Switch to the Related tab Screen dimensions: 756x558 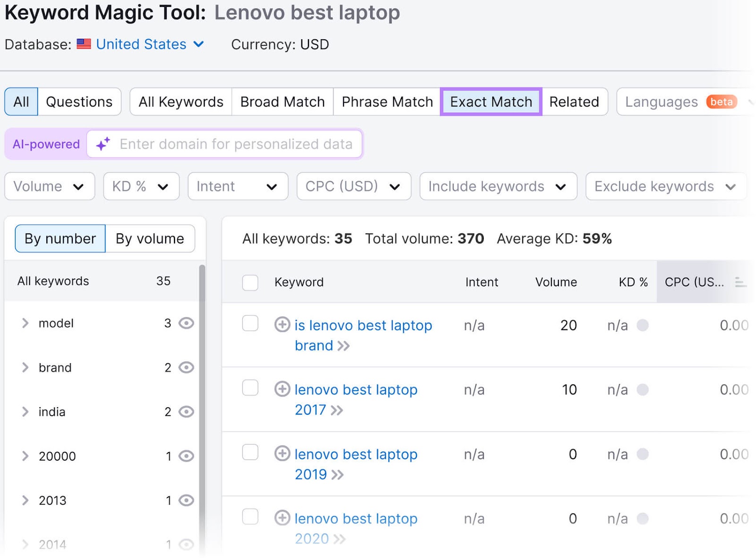coord(575,101)
